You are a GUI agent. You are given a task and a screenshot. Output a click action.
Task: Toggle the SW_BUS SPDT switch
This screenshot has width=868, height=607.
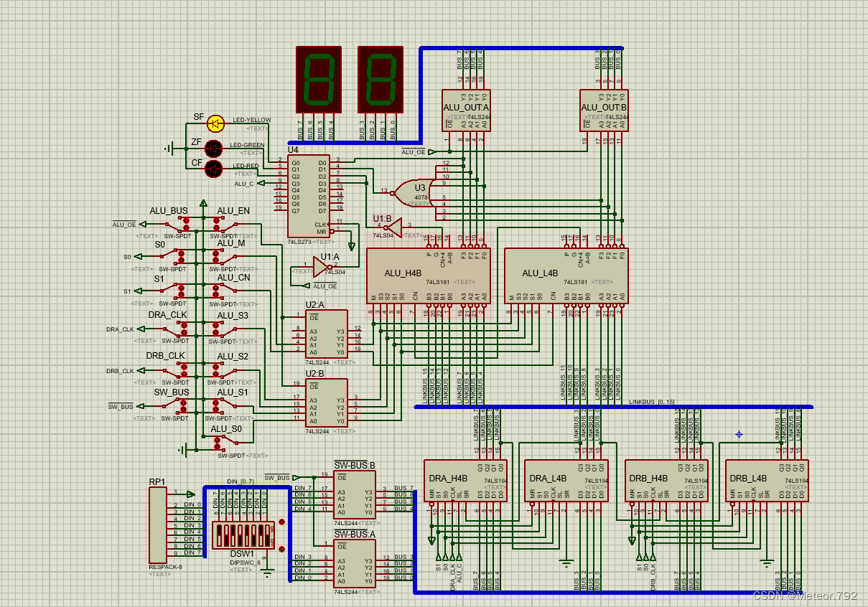click(175, 406)
